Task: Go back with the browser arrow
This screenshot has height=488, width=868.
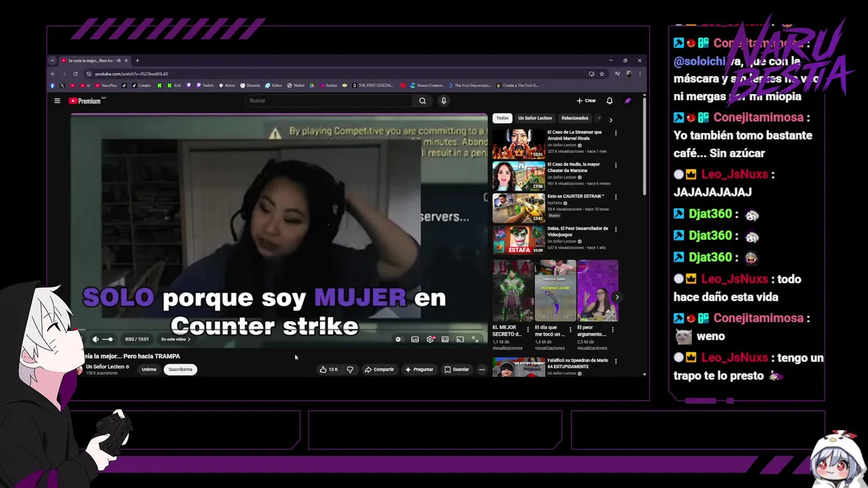Action: pos(53,74)
